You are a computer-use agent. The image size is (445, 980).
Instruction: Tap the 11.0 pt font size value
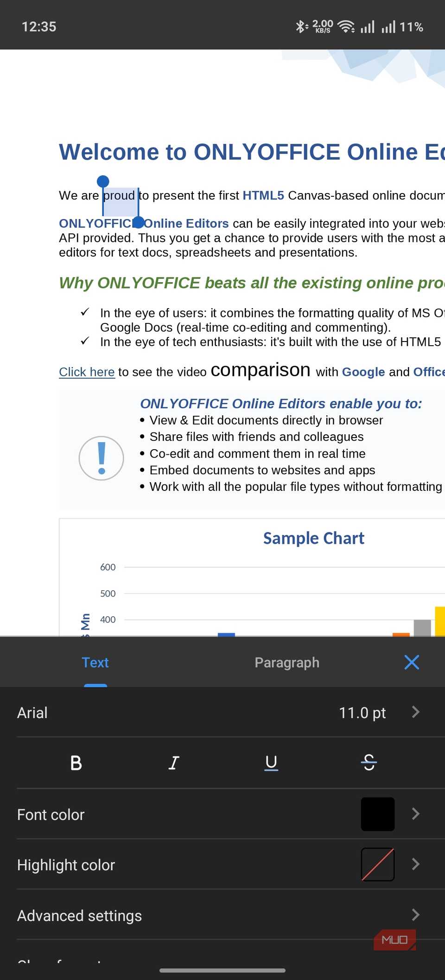pyautogui.click(x=362, y=712)
